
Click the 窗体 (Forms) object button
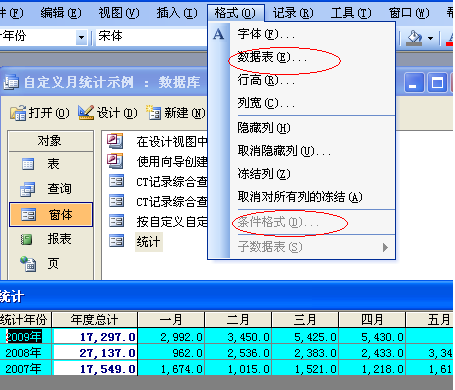click(x=51, y=214)
